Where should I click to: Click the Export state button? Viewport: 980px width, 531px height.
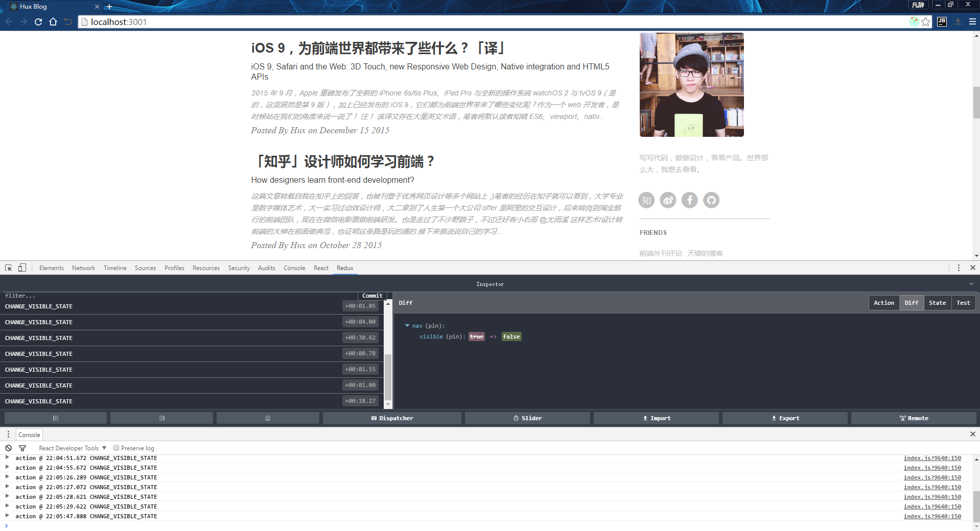point(785,418)
